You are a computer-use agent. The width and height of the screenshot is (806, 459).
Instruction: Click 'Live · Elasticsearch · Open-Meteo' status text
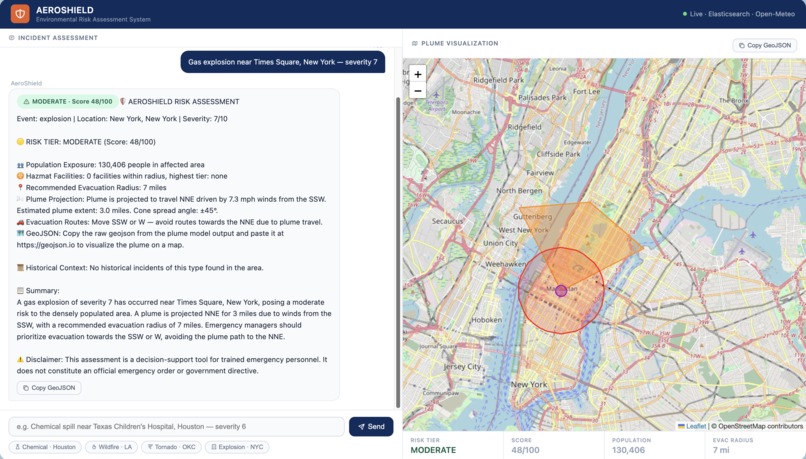click(x=742, y=14)
